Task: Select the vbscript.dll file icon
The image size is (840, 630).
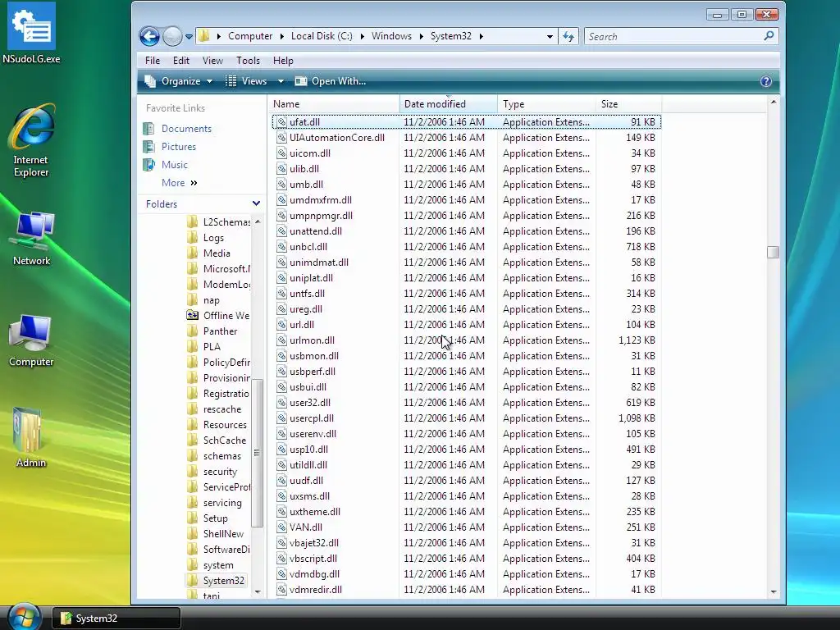Action: point(281,558)
